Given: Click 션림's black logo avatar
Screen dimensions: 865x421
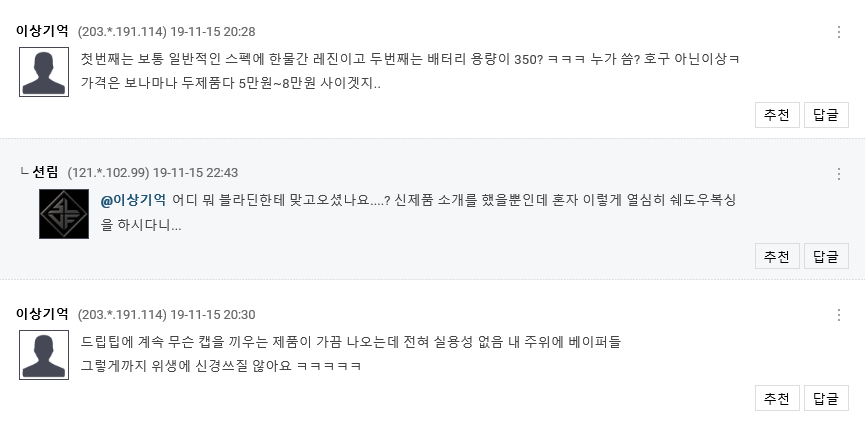Looking at the screenshot, I should (x=64, y=214).
